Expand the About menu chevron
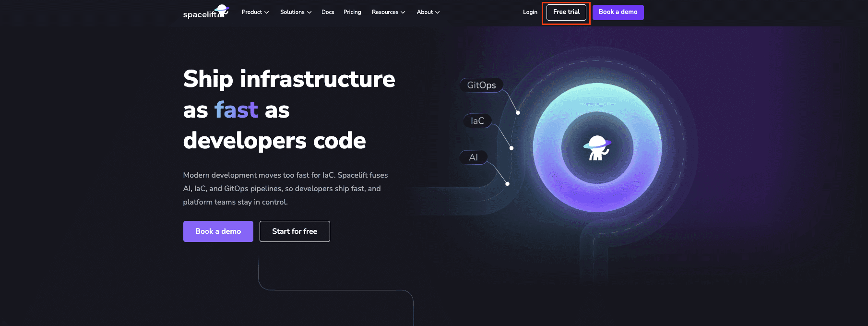 pyautogui.click(x=438, y=12)
